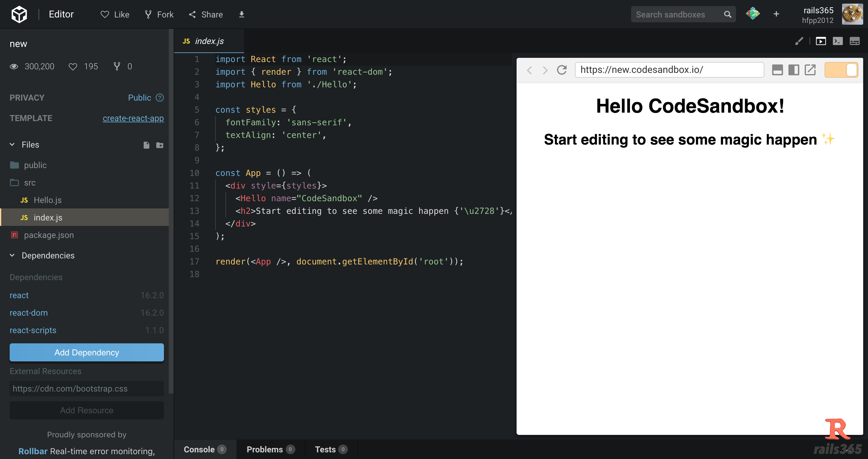This screenshot has width=868, height=459.
Task: Click the preview refresh icon
Action: point(561,70)
